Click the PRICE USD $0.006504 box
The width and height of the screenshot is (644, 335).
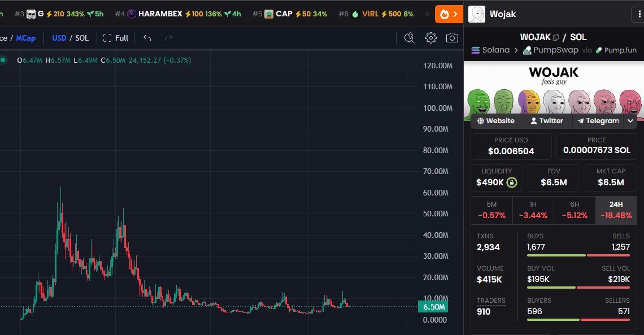point(511,146)
